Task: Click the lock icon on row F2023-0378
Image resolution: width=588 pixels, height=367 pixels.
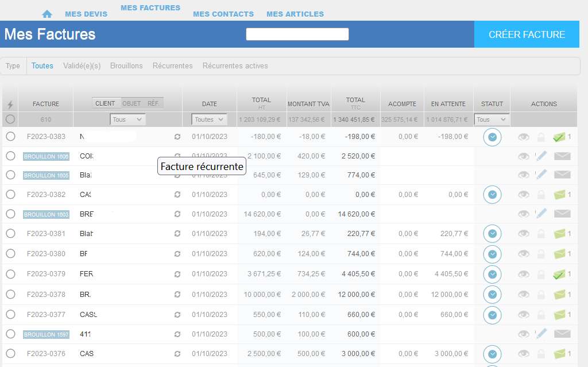Action: coord(541,295)
